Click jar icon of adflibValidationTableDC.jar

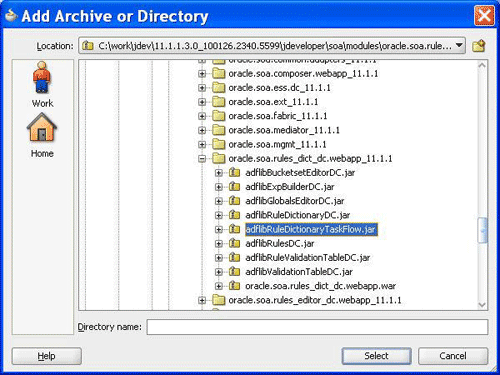coord(234,272)
